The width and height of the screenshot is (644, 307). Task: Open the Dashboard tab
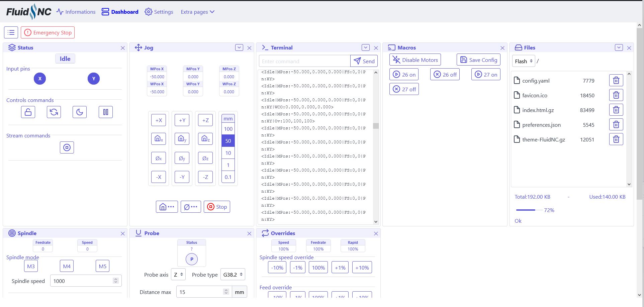click(x=120, y=12)
